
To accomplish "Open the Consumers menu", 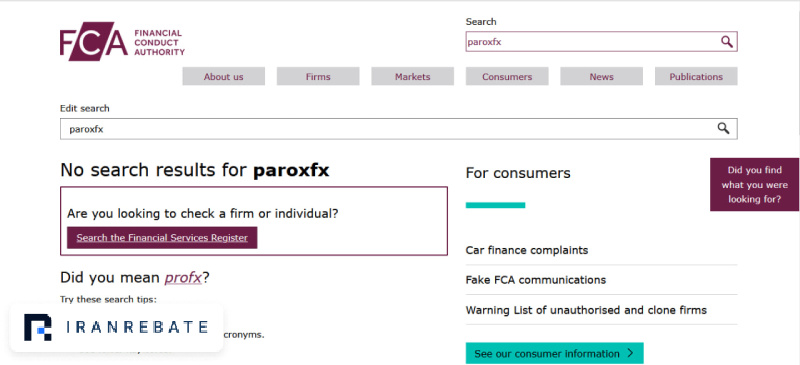I will coord(507,77).
